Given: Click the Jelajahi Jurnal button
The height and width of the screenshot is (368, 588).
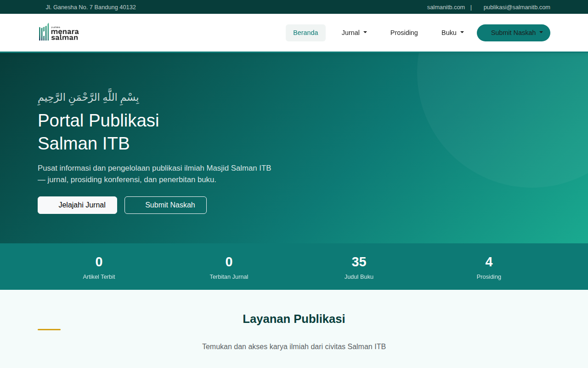Looking at the screenshot, I should 77,205.
